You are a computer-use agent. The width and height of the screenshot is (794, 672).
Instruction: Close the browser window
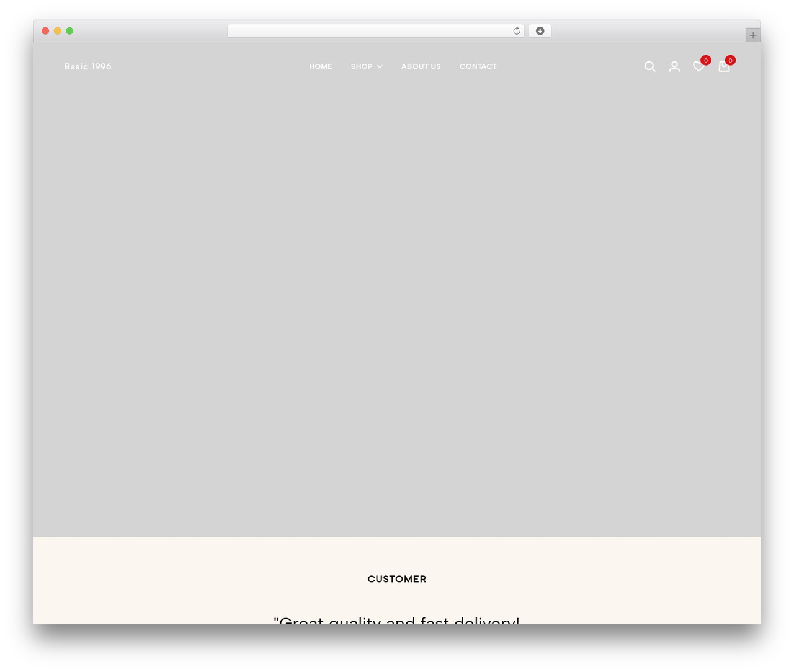click(x=45, y=31)
